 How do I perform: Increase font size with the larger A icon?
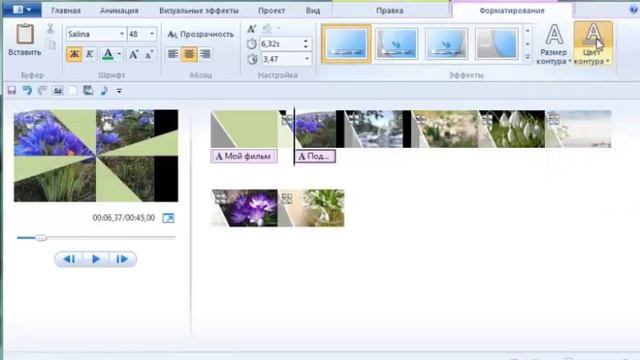coord(133,54)
